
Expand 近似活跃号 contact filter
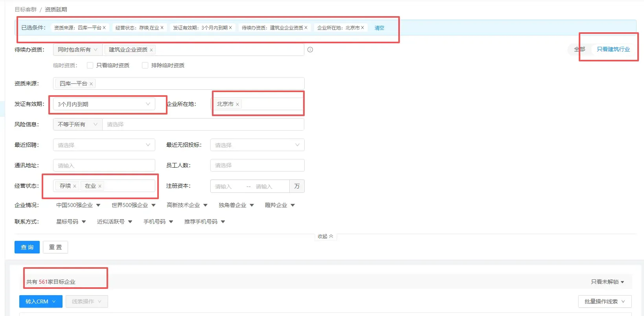pyautogui.click(x=115, y=222)
